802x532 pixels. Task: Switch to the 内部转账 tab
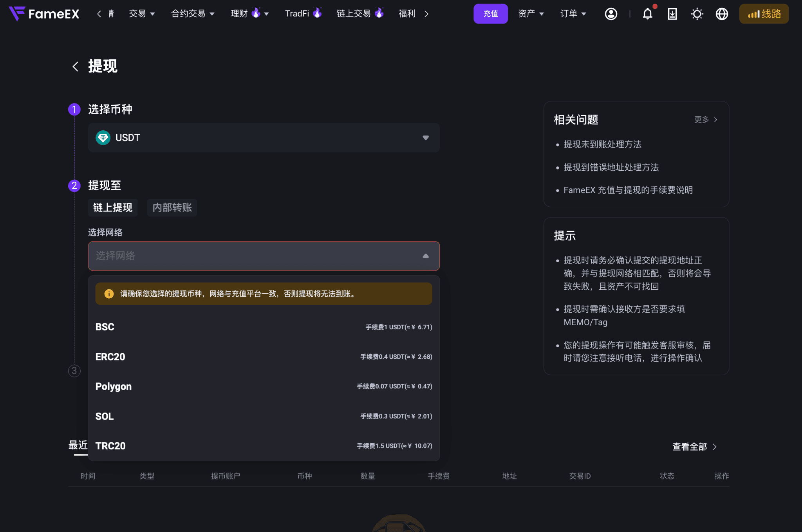[172, 207]
